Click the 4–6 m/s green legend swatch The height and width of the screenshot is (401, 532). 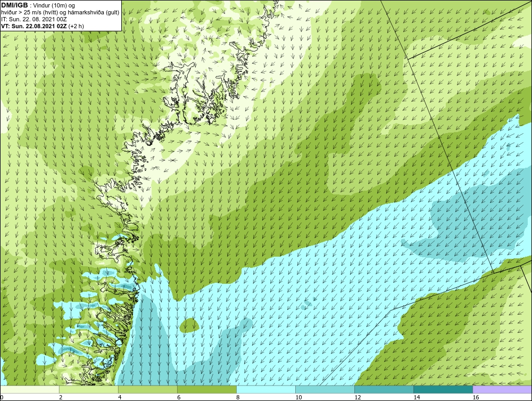pos(148,389)
